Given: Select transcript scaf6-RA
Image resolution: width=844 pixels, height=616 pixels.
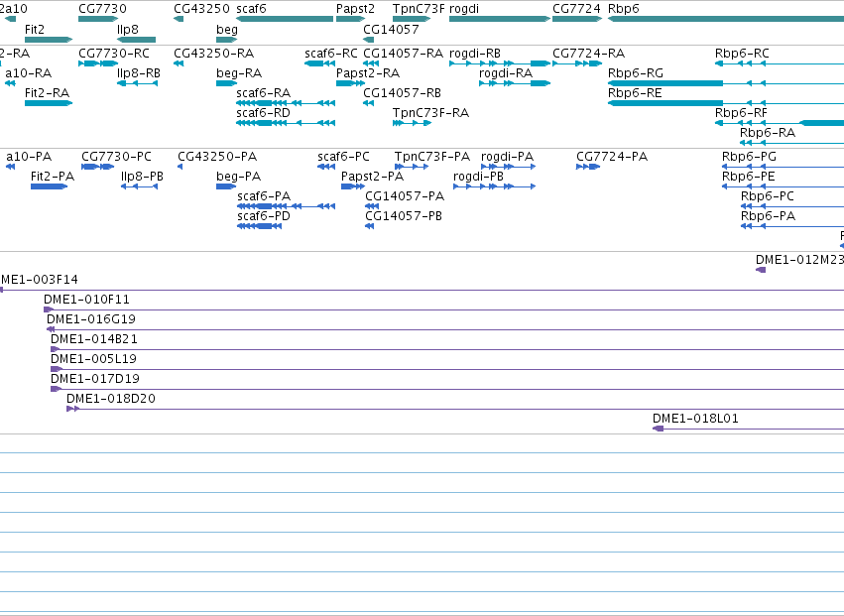Looking at the screenshot, I should coord(286,103).
